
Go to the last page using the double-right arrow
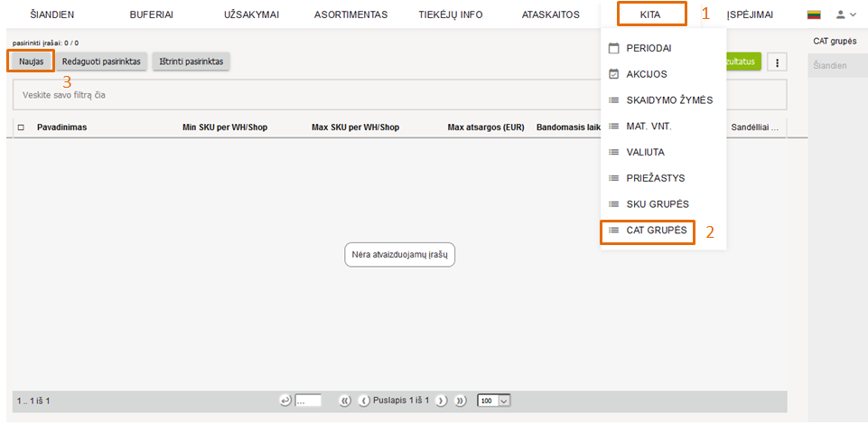coord(460,401)
